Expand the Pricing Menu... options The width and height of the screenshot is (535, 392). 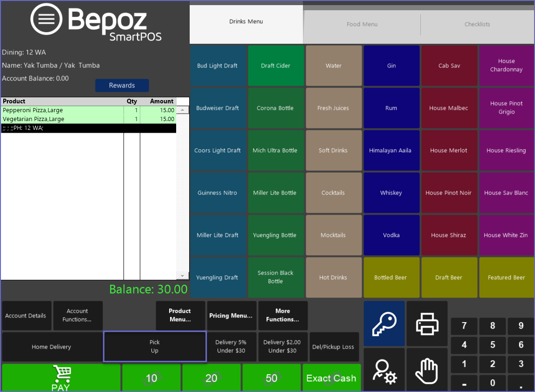[x=231, y=315]
